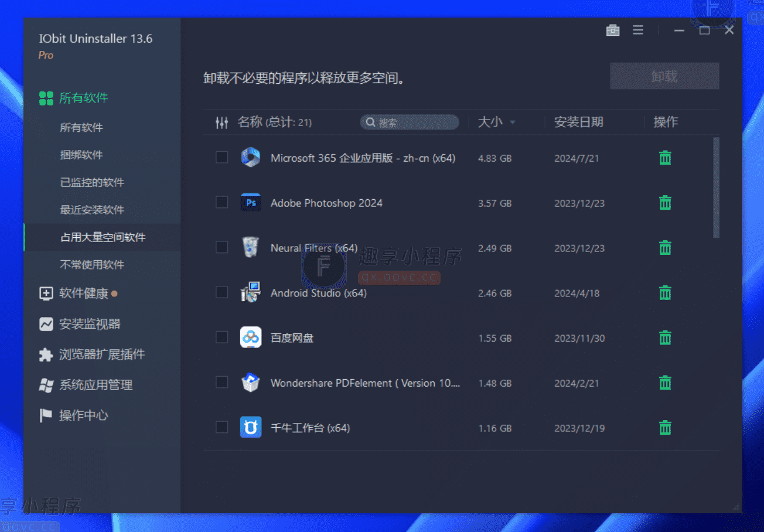Viewport: 764px width, 532px height.
Task: Sort list by 大小 column arrow
Action: [x=513, y=122]
